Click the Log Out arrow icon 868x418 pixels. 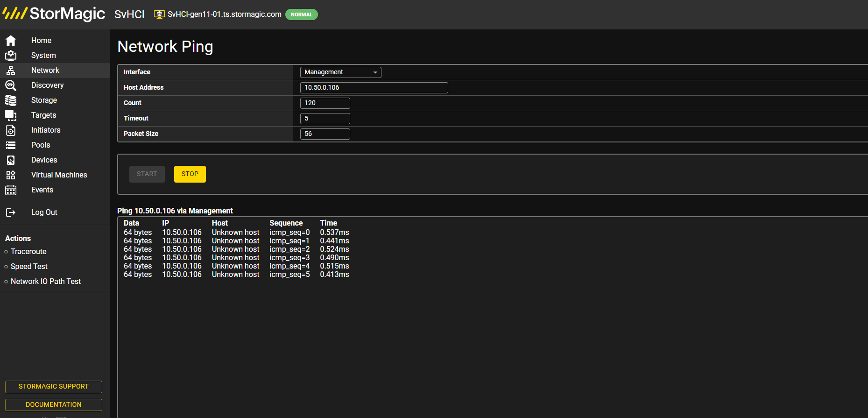coord(11,213)
